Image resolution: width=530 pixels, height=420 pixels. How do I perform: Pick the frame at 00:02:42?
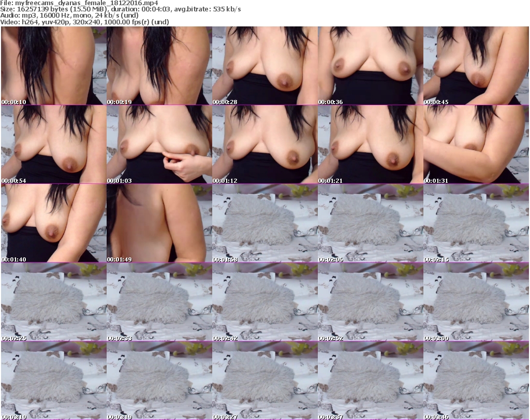(x=264, y=302)
